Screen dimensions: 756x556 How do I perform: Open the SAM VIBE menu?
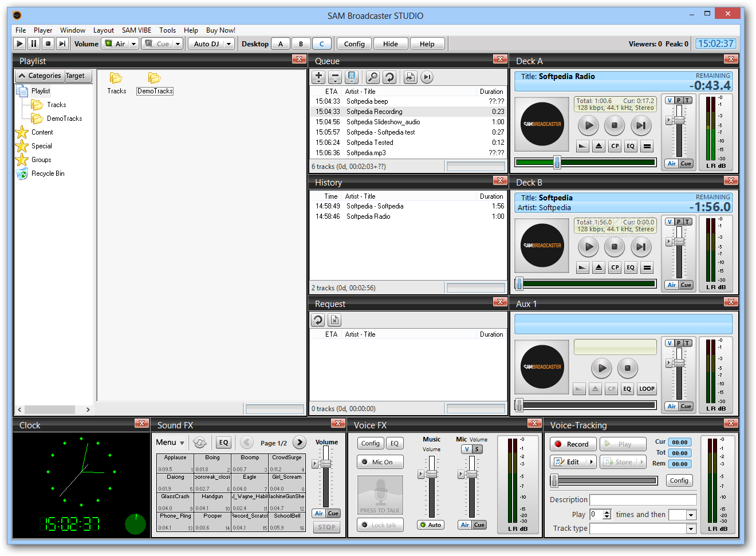tap(136, 30)
